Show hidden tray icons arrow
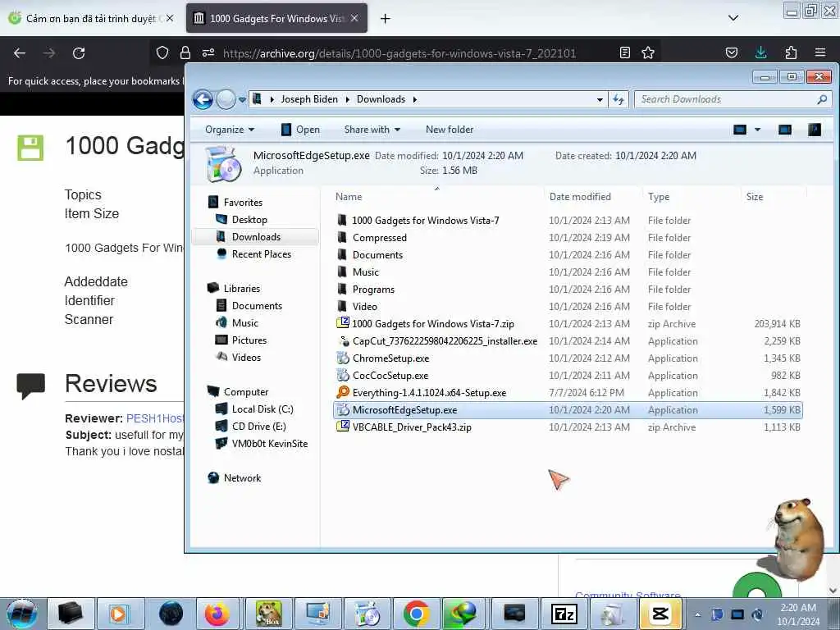Viewport: 840px width, 630px height. 697,614
